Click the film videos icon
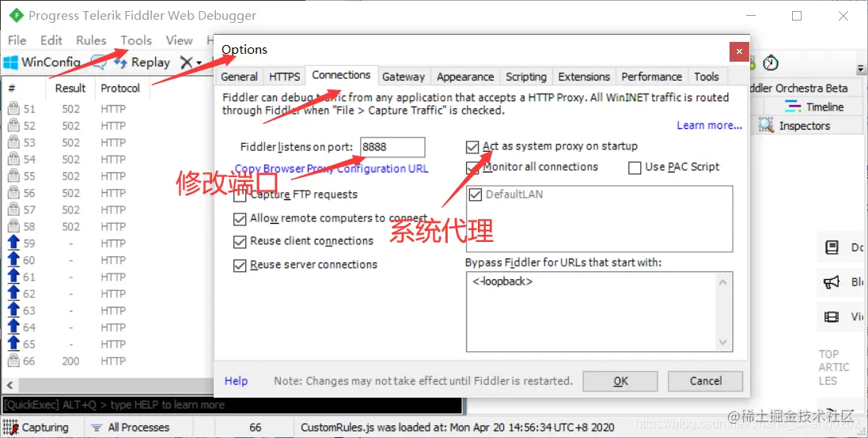The width and height of the screenshot is (868, 438). (x=832, y=317)
